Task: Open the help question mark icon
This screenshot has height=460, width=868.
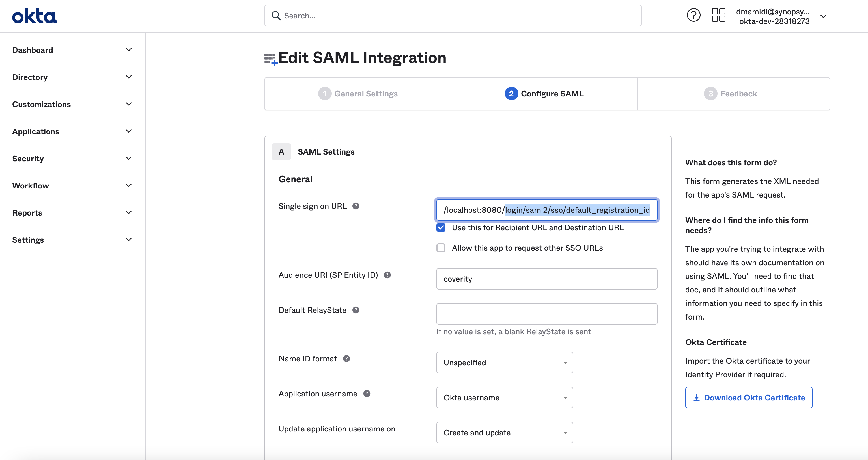Action: pos(693,15)
